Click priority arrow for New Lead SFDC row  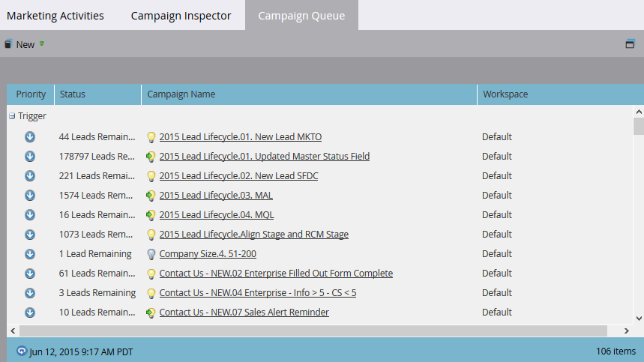(29, 175)
